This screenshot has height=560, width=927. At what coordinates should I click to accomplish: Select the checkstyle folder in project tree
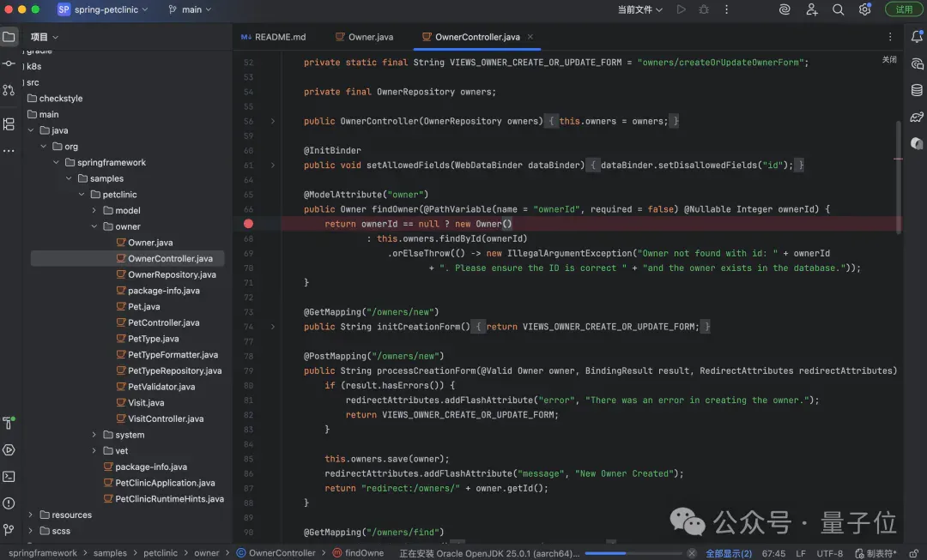coord(61,98)
